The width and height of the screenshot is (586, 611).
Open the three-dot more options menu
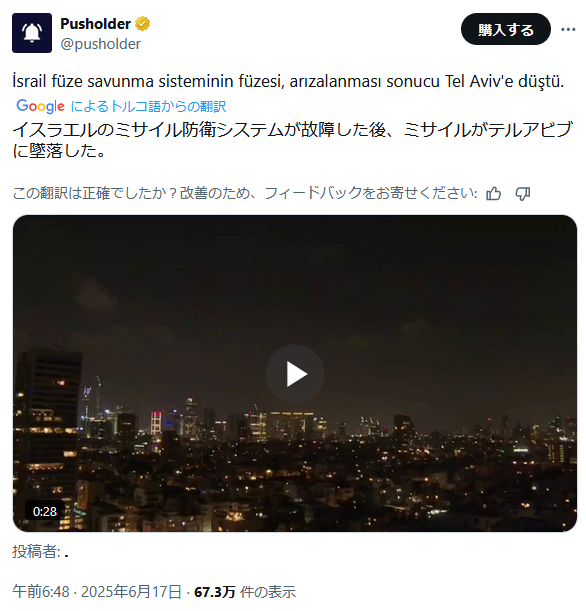tap(568, 29)
